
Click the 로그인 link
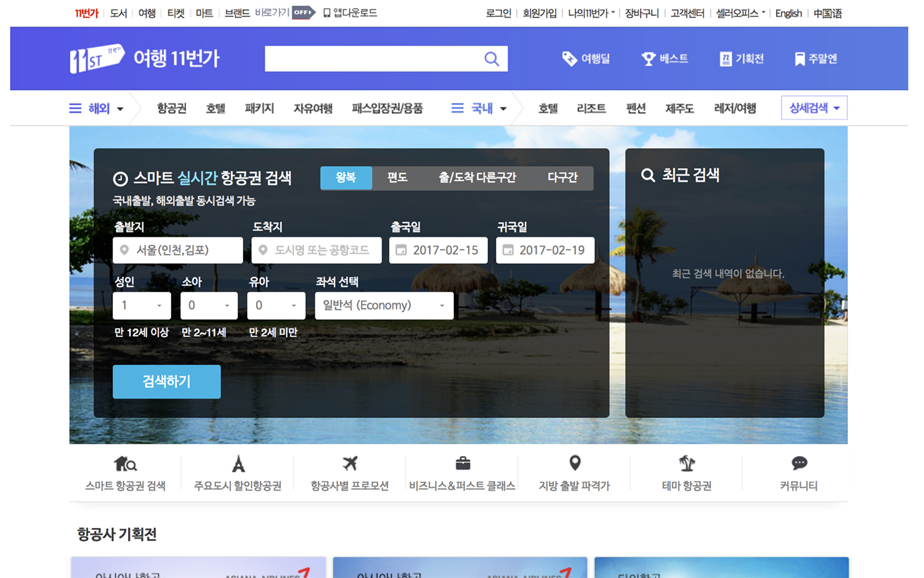498,13
